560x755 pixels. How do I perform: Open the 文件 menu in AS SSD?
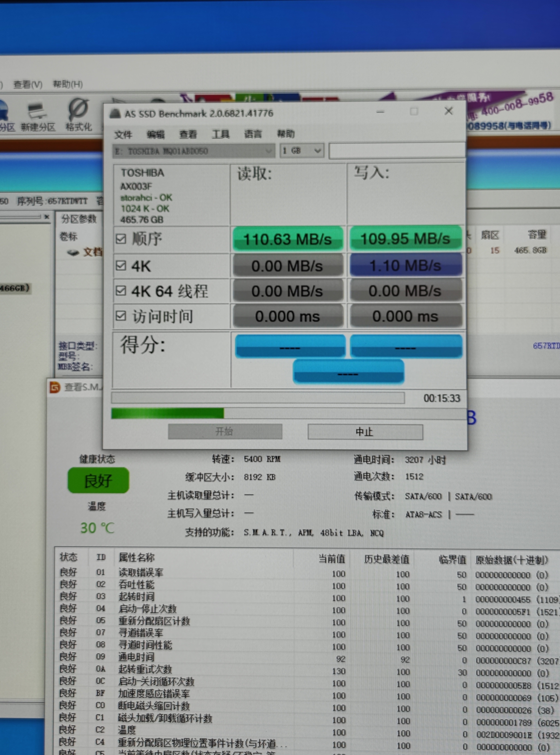(x=123, y=135)
